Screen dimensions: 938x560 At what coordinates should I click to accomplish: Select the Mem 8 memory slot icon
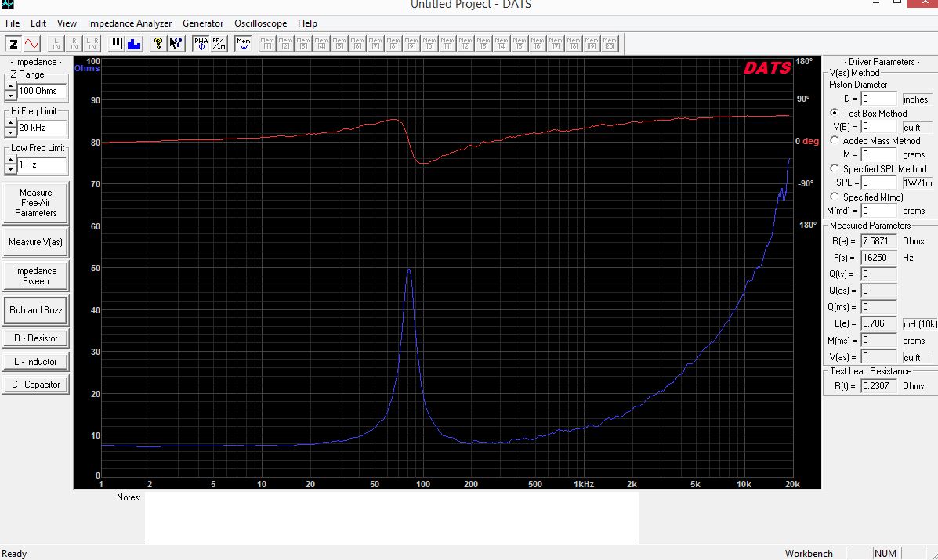(393, 44)
